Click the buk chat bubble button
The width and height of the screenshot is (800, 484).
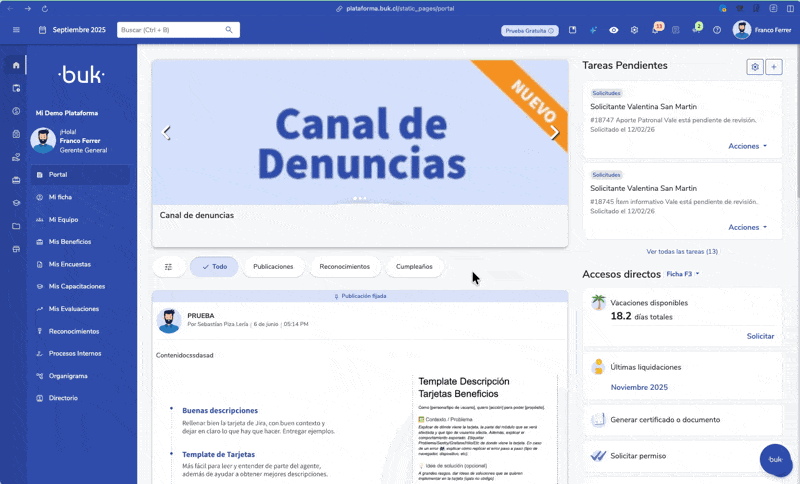pos(776,459)
